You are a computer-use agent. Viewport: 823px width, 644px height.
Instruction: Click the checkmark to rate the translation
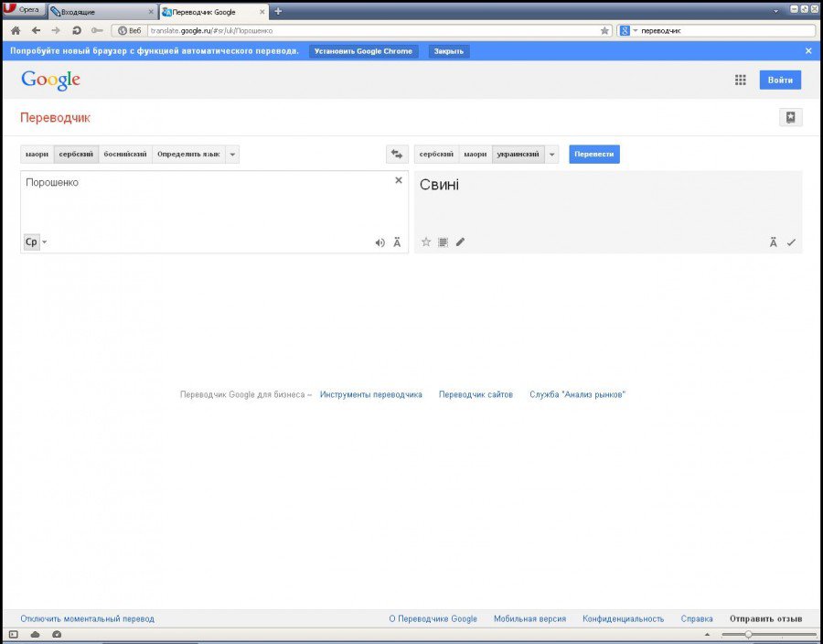(792, 241)
